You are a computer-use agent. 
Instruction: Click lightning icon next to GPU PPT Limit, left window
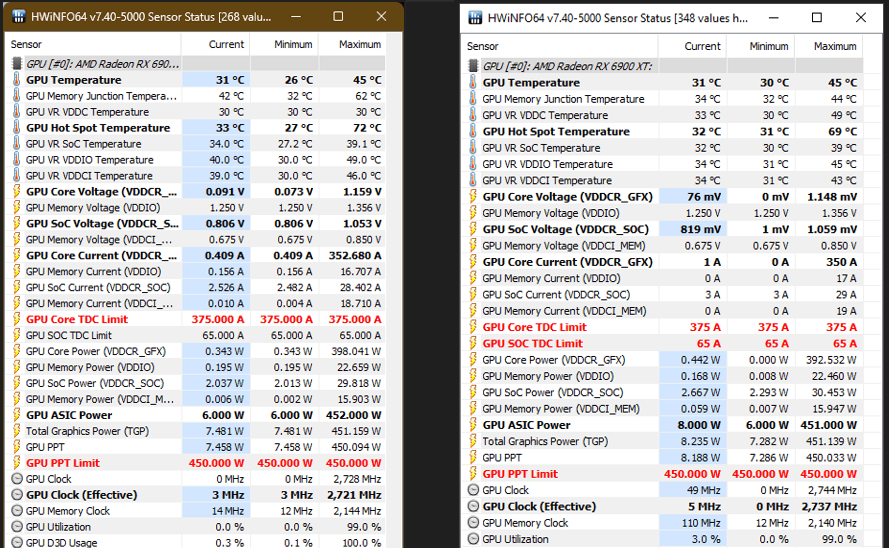click(16, 462)
